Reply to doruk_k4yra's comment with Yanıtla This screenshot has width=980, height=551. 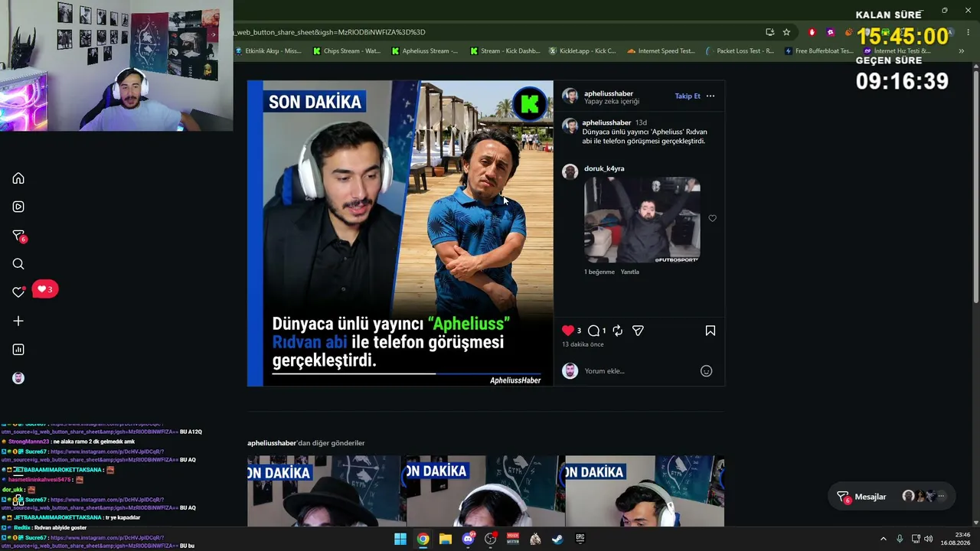(x=629, y=272)
